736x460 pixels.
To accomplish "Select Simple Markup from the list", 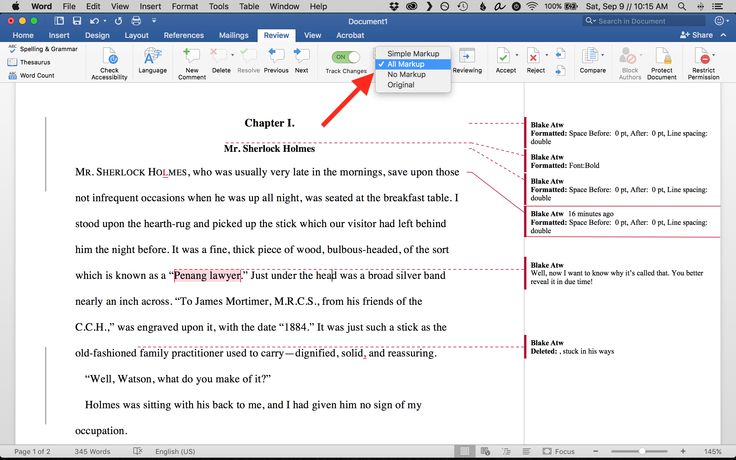I will [413, 54].
